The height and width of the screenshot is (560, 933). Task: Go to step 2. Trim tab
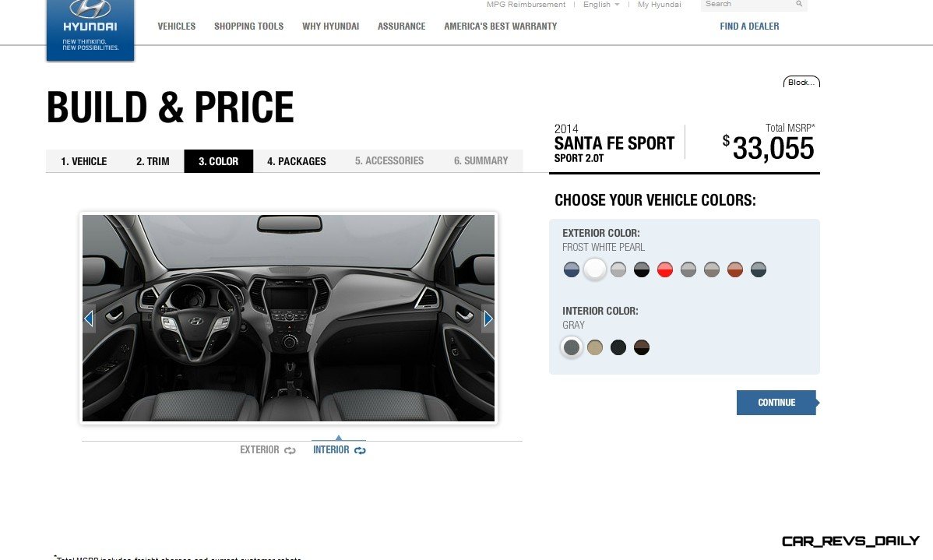[153, 161]
